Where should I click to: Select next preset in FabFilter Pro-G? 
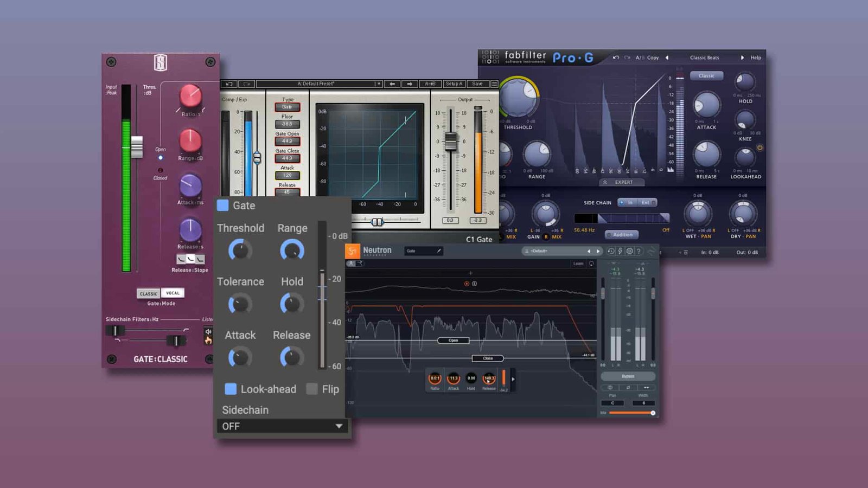742,57
